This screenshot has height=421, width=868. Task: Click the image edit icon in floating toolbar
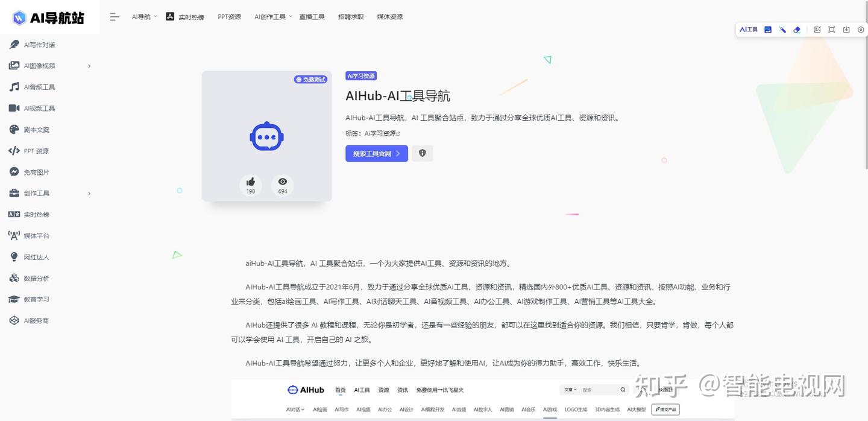pyautogui.click(x=817, y=30)
